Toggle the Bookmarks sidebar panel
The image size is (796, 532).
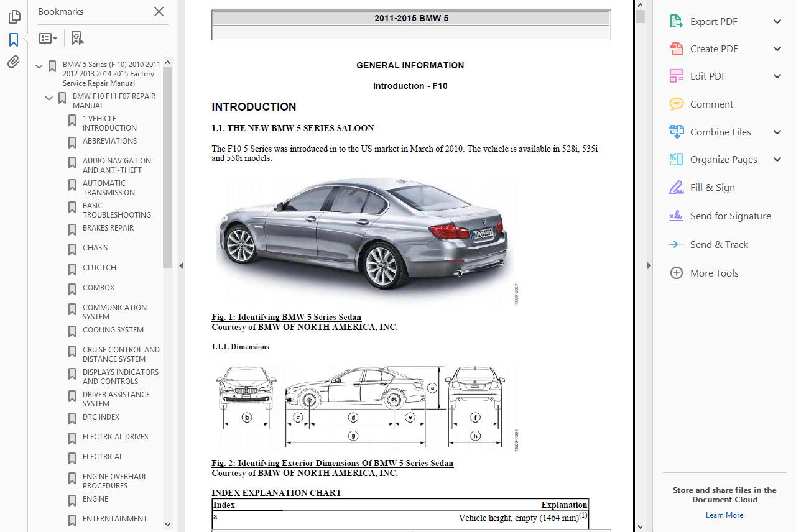coord(13,39)
